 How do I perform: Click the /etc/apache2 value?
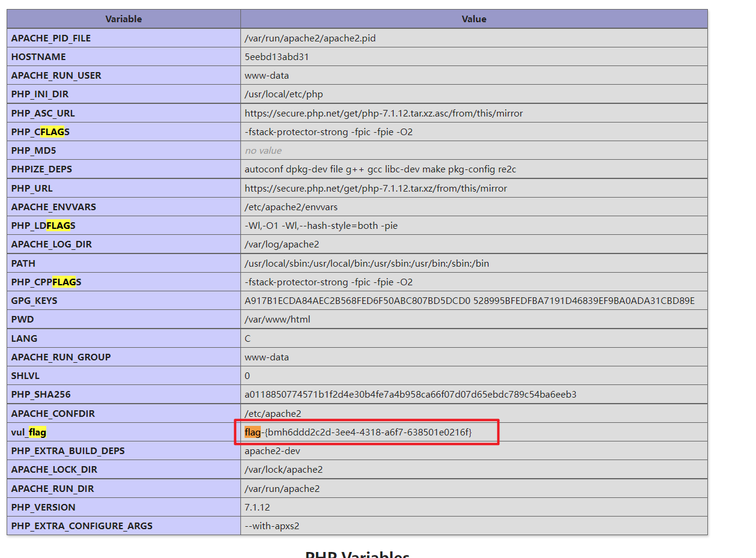point(273,413)
